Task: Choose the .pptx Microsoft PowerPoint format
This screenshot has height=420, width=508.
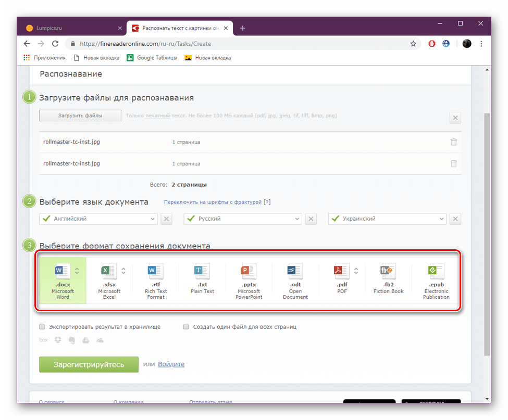Action: pyautogui.click(x=249, y=271)
